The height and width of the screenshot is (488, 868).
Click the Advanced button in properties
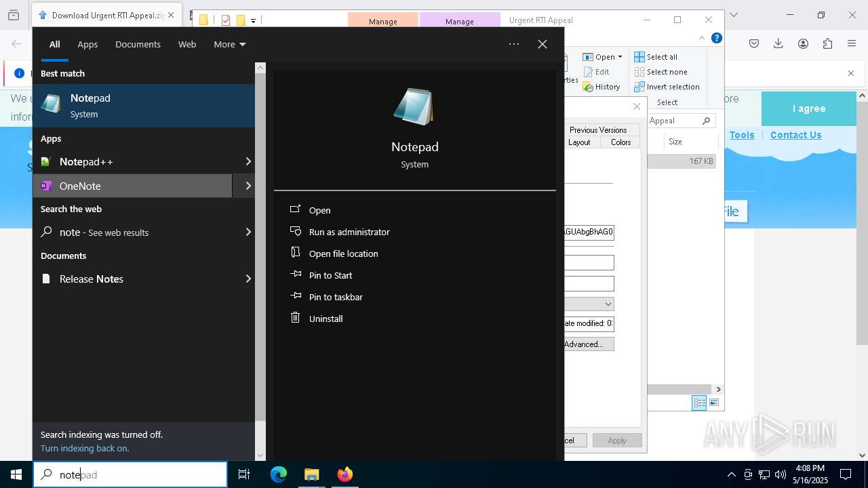pyautogui.click(x=589, y=344)
